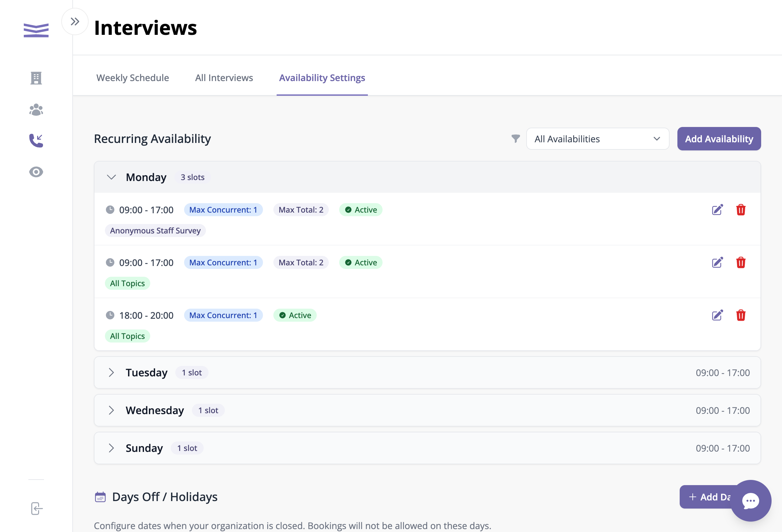Collapse the Monday availability section
The width and height of the screenshot is (782, 532).
(111, 177)
